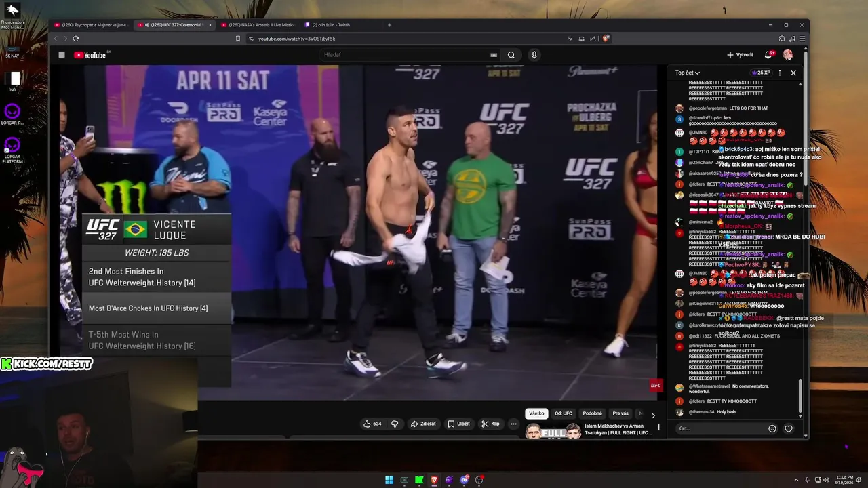Open the YouTube hamburger guide menu

pos(62,55)
